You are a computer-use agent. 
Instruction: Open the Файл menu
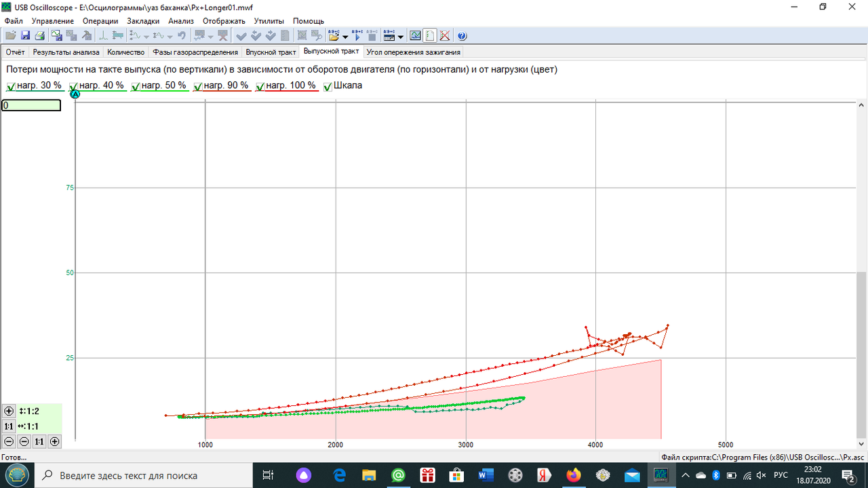pyautogui.click(x=14, y=21)
